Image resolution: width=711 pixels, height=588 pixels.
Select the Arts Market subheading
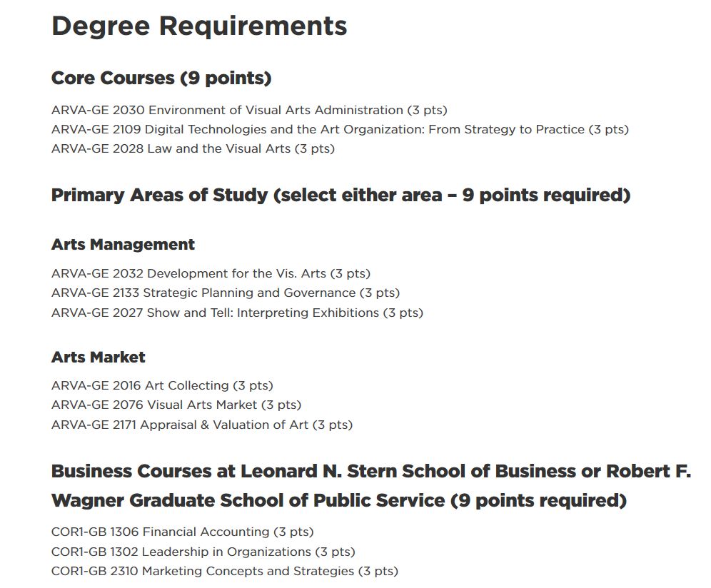[99, 358]
